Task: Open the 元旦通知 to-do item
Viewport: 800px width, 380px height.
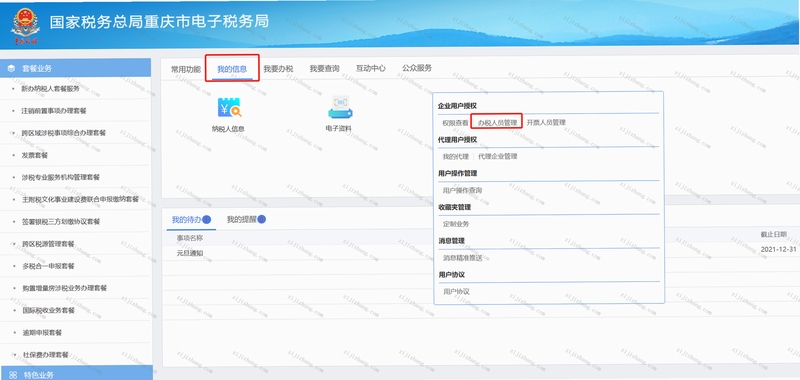Action: [x=190, y=253]
